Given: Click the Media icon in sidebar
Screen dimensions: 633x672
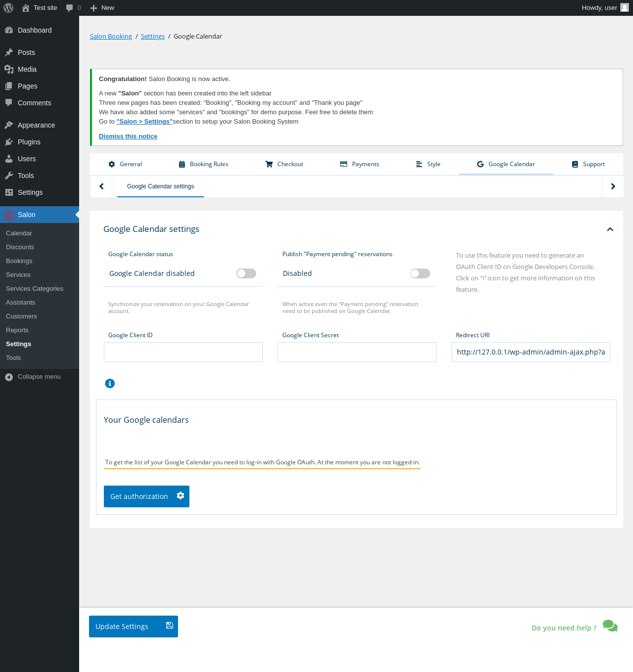Looking at the screenshot, I should [9, 69].
